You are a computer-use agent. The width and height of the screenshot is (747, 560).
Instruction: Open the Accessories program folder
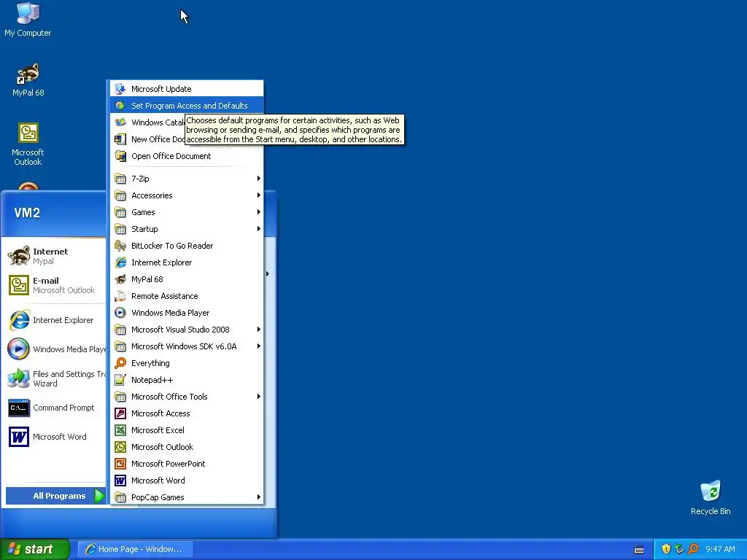pos(186,195)
